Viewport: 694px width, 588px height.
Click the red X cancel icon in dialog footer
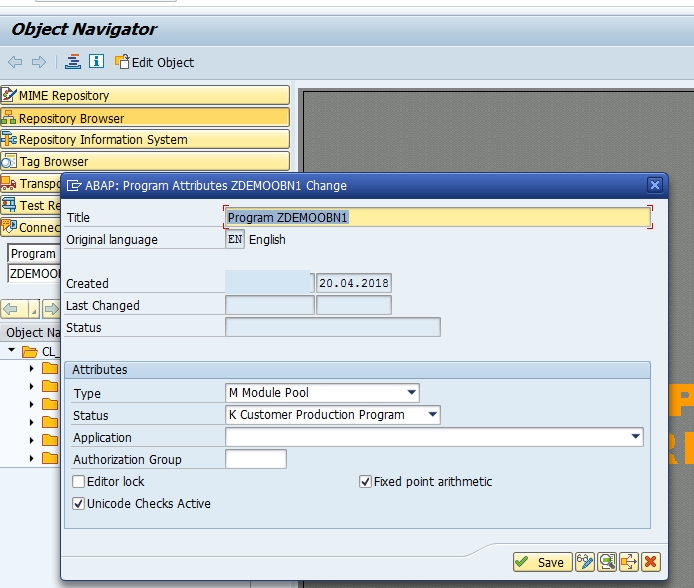click(x=651, y=562)
